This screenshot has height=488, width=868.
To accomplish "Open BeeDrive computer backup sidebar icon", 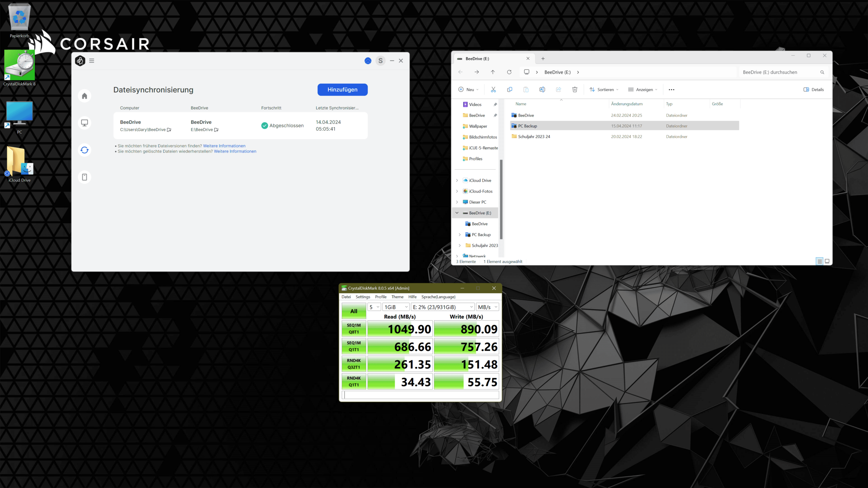I will click(84, 123).
